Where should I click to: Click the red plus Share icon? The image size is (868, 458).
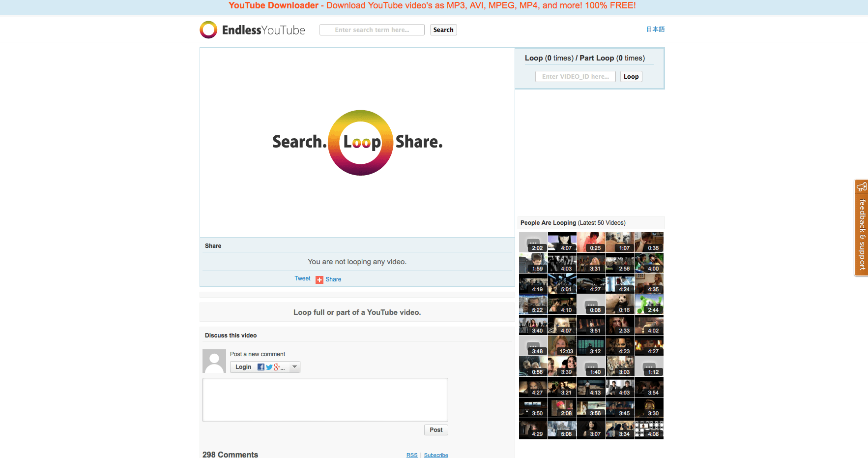[x=319, y=279]
